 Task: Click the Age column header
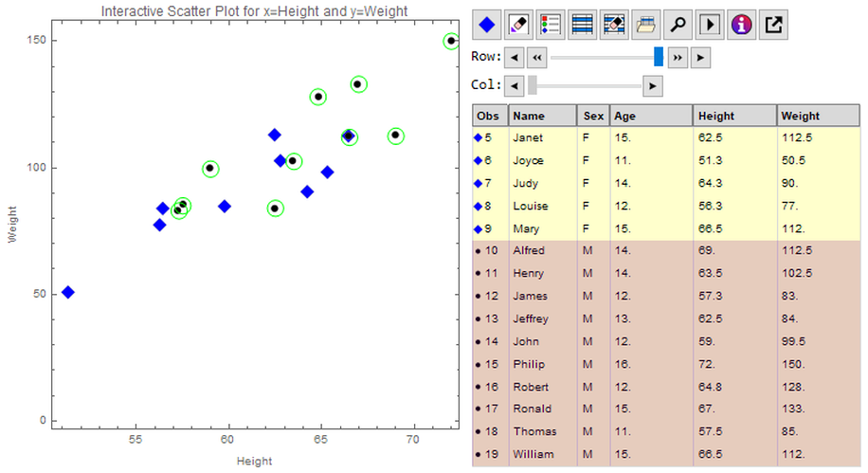651,116
